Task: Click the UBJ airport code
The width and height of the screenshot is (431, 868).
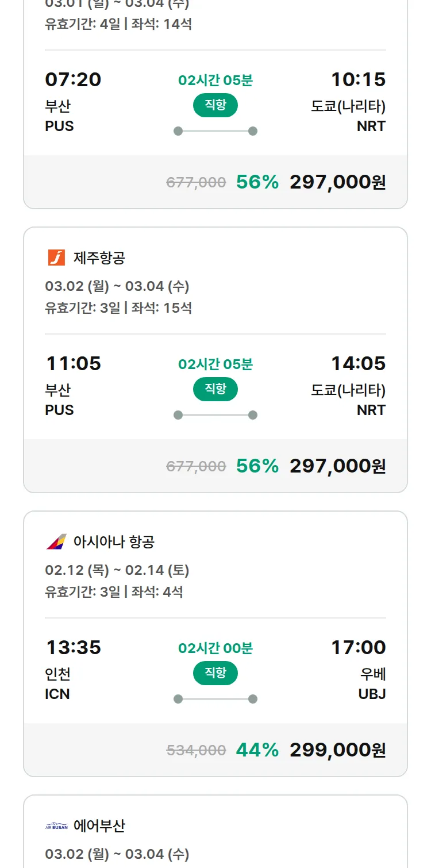Action: point(372,694)
